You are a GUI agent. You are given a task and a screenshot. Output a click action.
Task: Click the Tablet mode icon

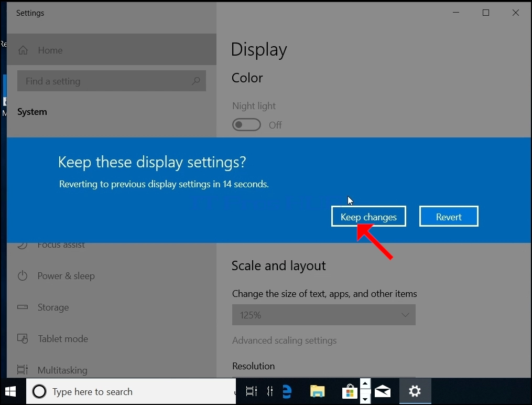pos(23,338)
